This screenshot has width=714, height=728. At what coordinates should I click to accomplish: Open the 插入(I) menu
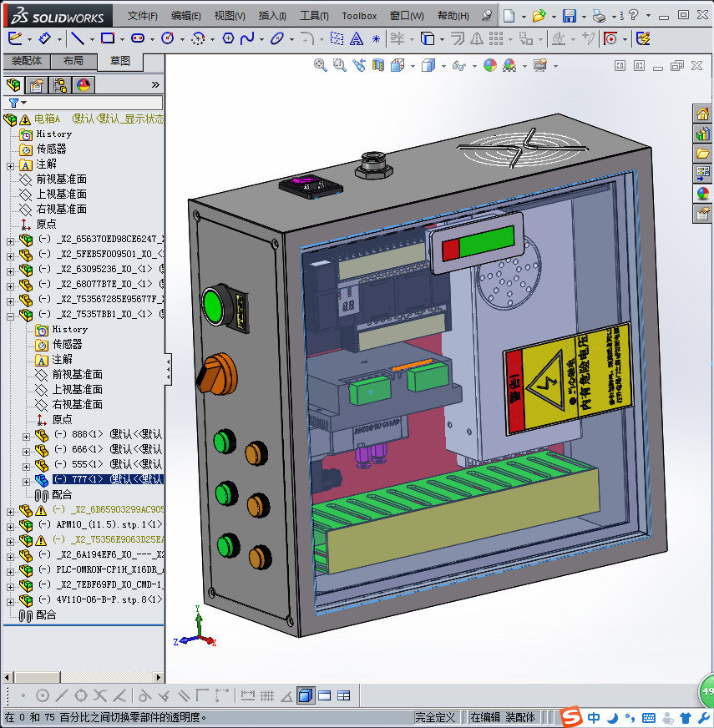pyautogui.click(x=272, y=16)
